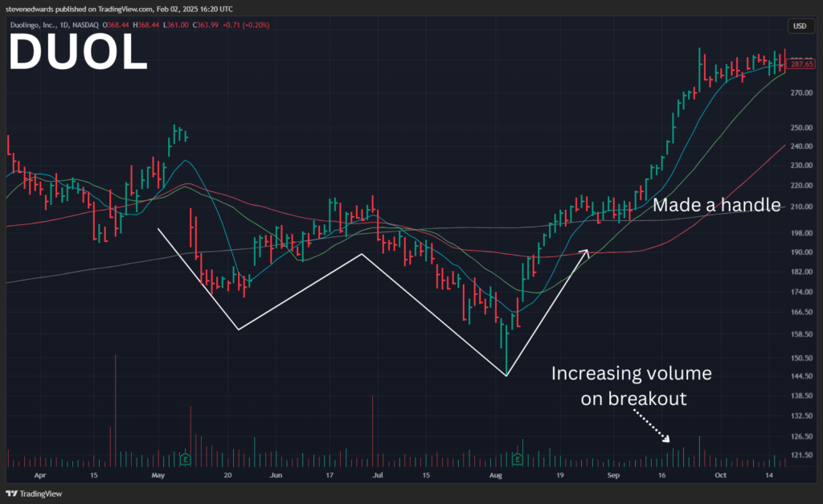Click the Jun label on time axis
This screenshot has width=823, height=504.
(x=276, y=475)
